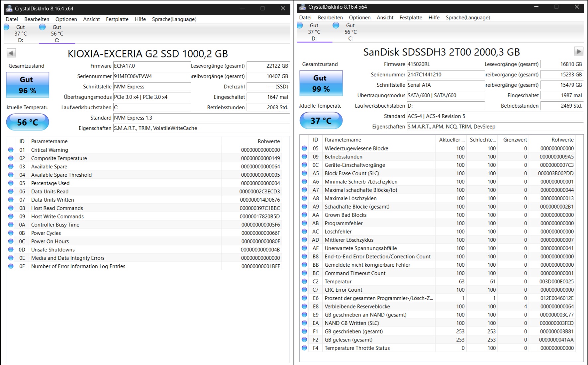Click the D: drive tab label in right window
The height and width of the screenshot is (365, 588).
click(x=314, y=39)
